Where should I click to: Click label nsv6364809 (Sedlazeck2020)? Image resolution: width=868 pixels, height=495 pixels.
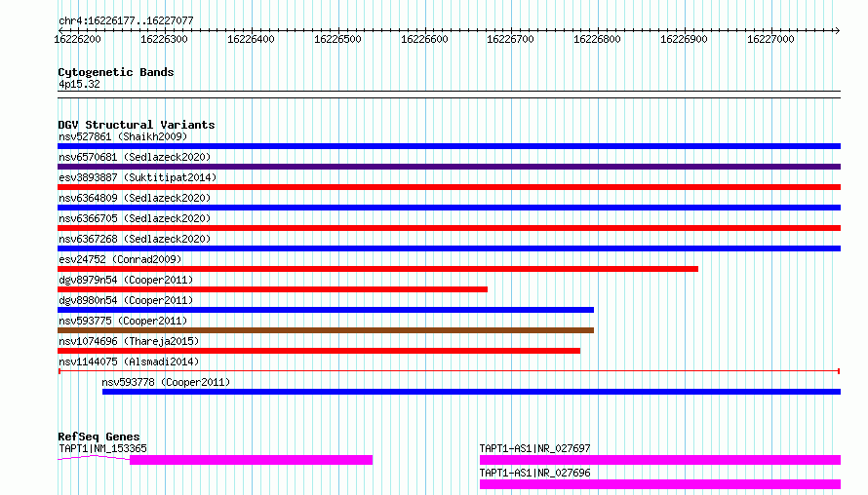click(x=135, y=198)
